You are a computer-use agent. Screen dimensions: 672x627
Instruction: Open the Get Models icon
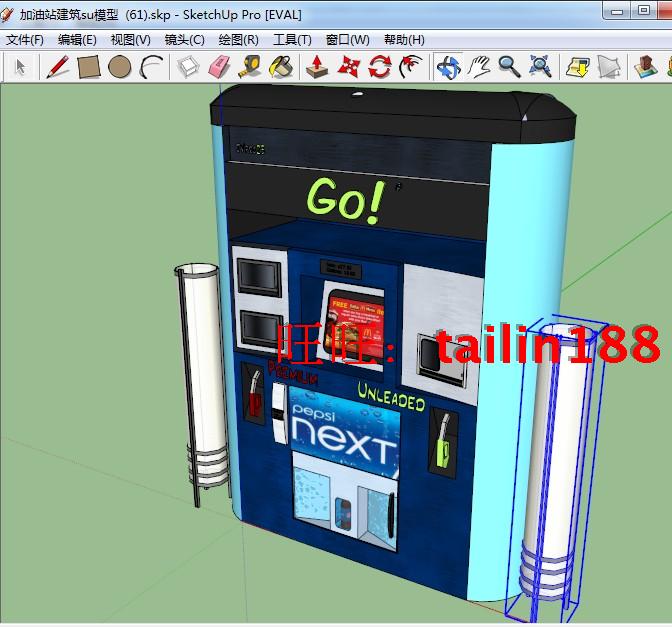click(x=577, y=67)
